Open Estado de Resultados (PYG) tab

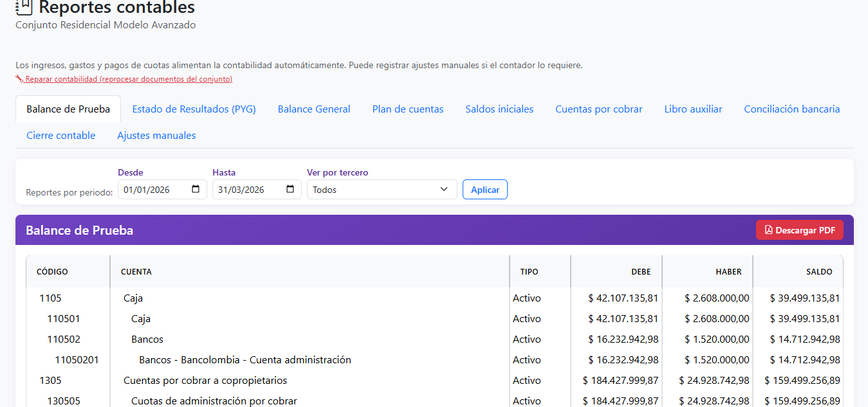tap(194, 109)
